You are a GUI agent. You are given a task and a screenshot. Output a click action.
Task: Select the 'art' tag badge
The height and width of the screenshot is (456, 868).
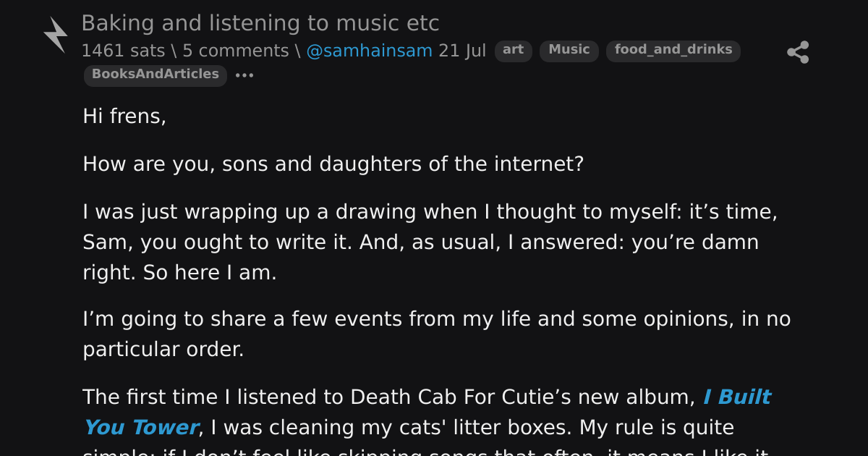(514, 51)
